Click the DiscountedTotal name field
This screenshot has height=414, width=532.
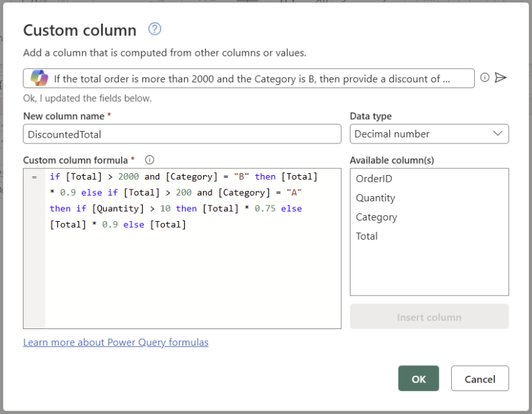click(181, 134)
